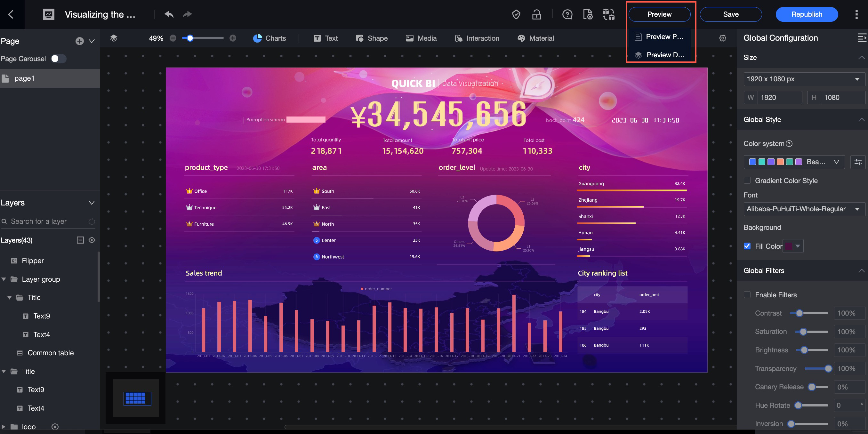Click the undo arrow icon

[x=169, y=14]
